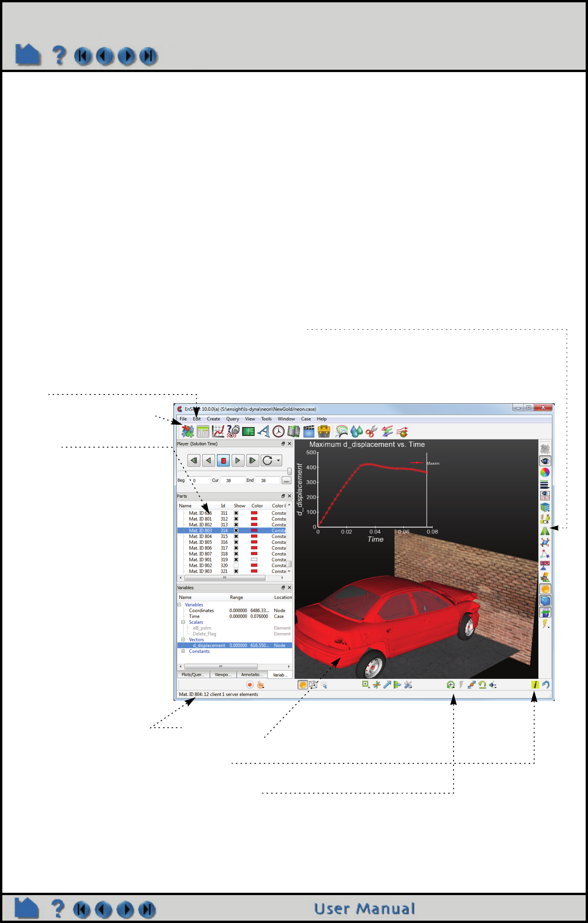Click the step backward button in Player
The image size is (588, 923).
click(x=194, y=460)
